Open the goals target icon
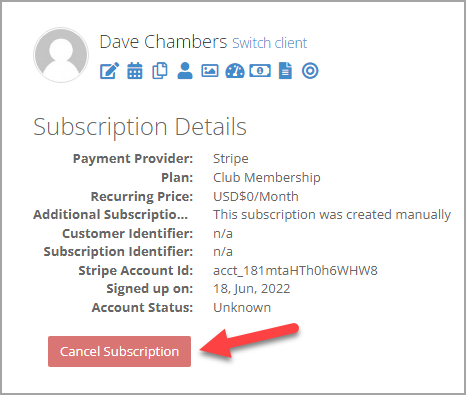The width and height of the screenshot is (466, 395). 310,71
